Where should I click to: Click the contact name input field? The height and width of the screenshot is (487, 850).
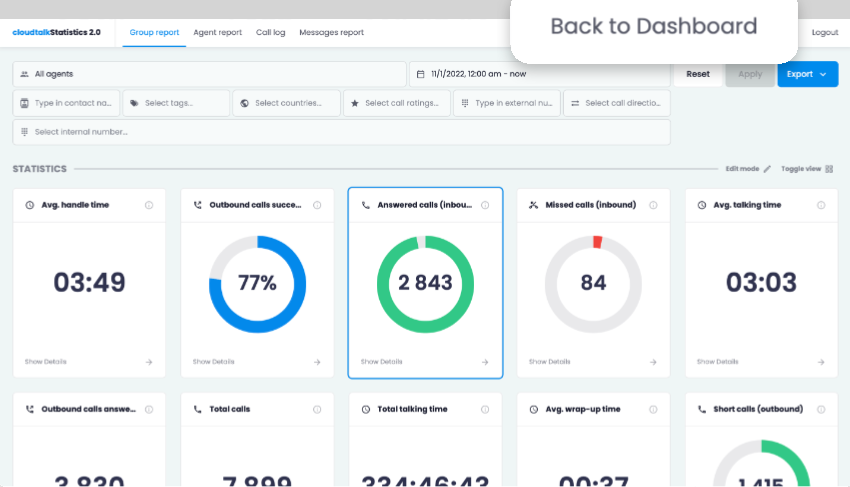(66, 103)
